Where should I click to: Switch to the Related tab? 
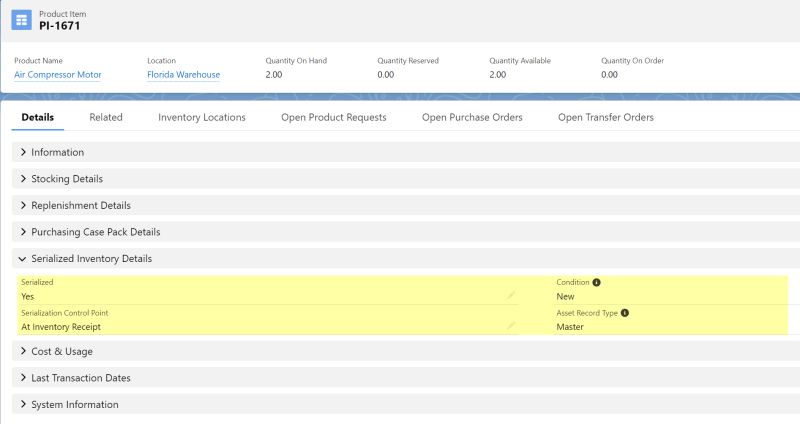(x=106, y=117)
